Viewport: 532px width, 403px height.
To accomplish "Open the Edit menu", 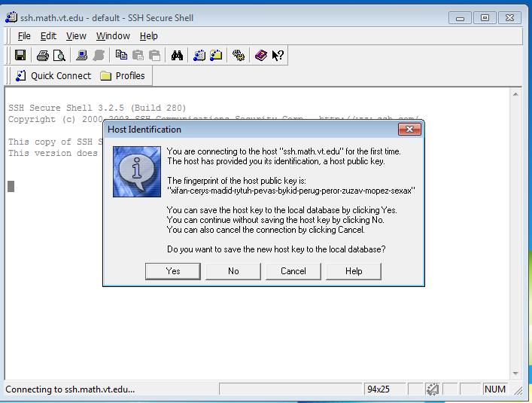I will coord(48,36).
